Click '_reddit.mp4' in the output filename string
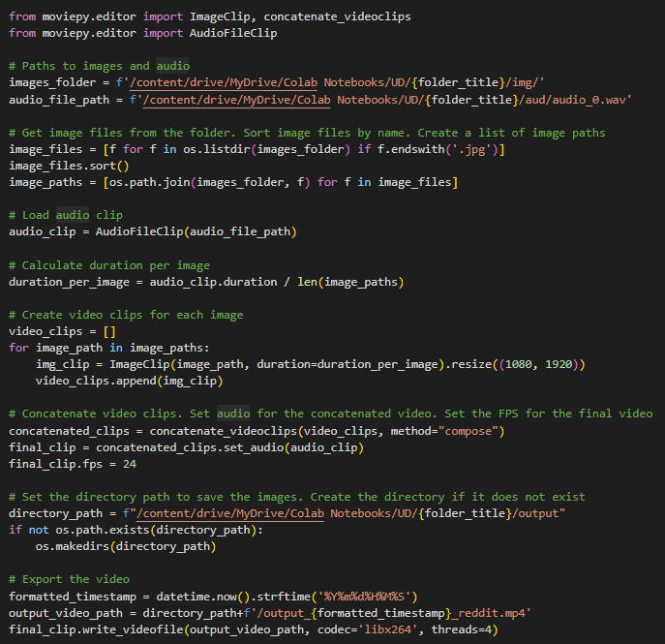The image size is (665, 644). [489, 614]
